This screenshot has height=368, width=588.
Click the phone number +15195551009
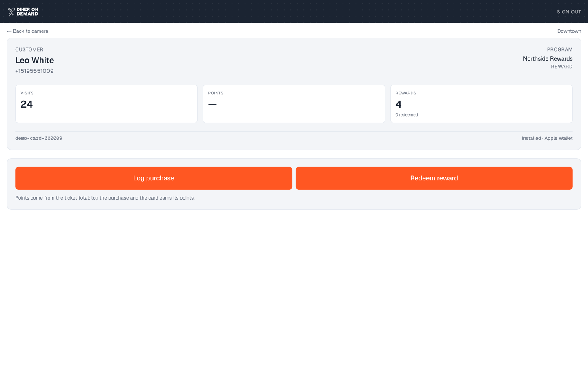click(34, 71)
